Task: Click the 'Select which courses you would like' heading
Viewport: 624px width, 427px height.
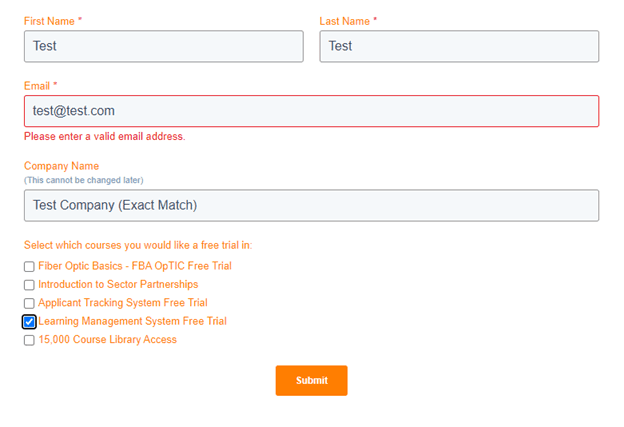Action: (x=138, y=245)
